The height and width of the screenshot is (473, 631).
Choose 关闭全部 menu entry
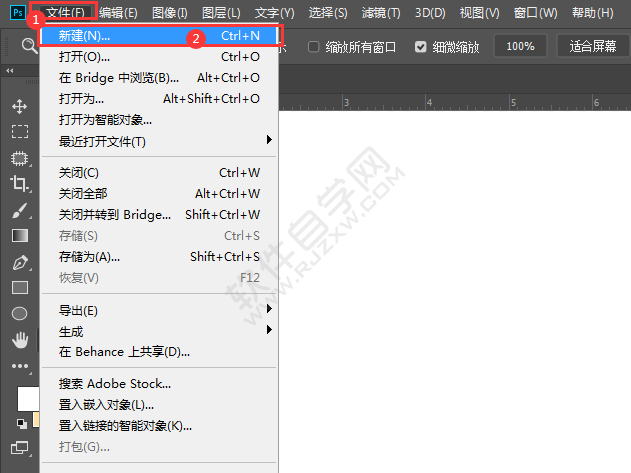[159, 194]
